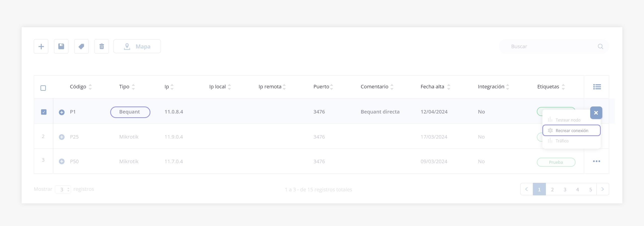
Task: Uncheck the P1 row checkbox
Action: point(44,112)
